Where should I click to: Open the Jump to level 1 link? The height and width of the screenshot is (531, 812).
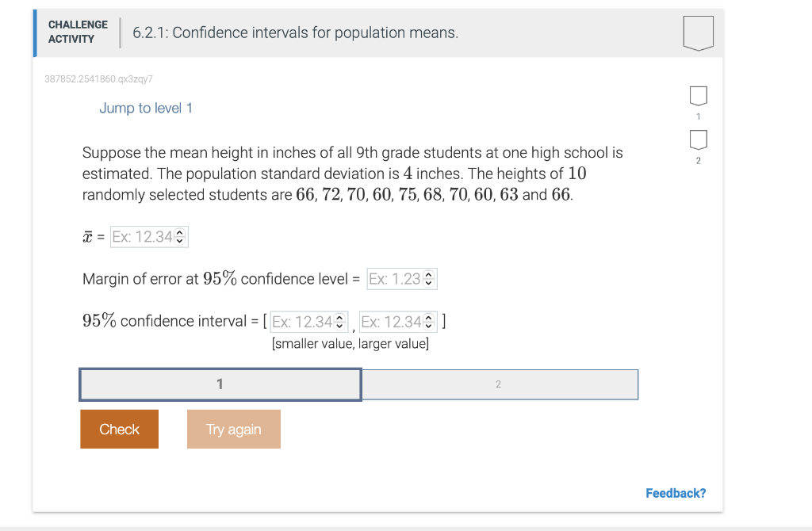click(x=146, y=108)
